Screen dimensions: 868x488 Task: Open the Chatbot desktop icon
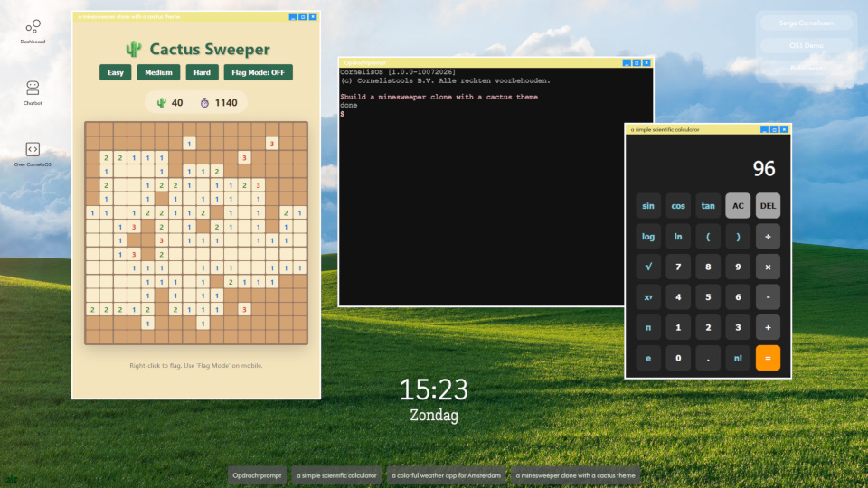[33, 93]
